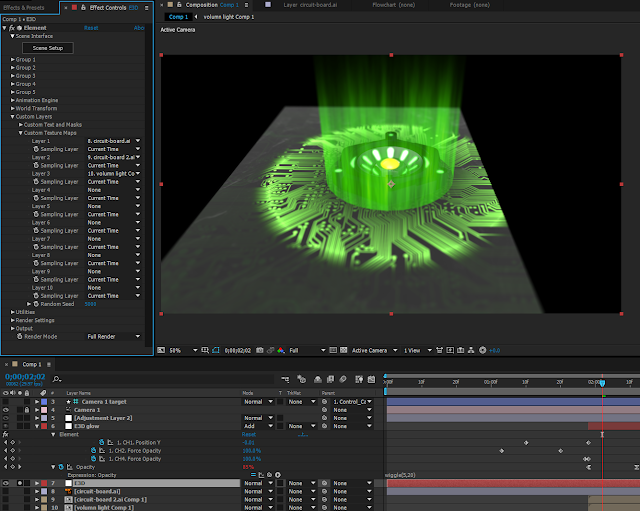Screen dimensions: 640x511
Task: Toggle hide shy layers switch icon
Action: pos(318,380)
